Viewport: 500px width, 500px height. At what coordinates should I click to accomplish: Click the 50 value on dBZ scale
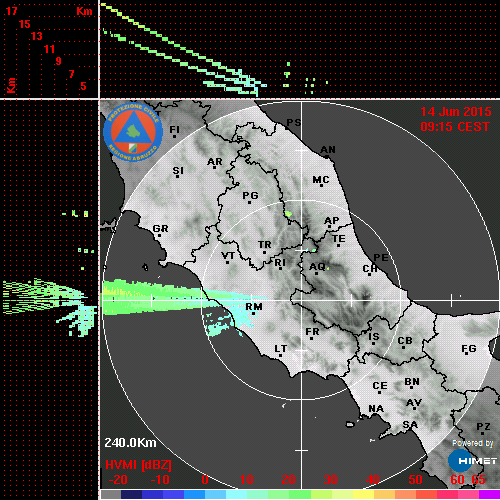(415, 480)
